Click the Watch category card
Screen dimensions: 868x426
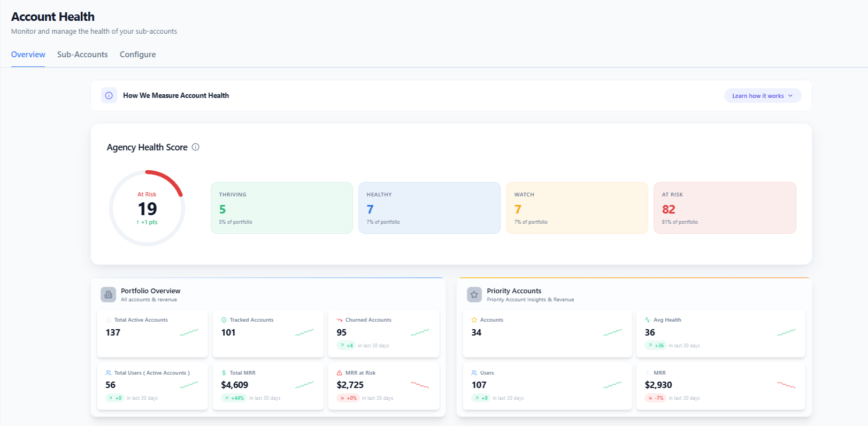tap(577, 208)
